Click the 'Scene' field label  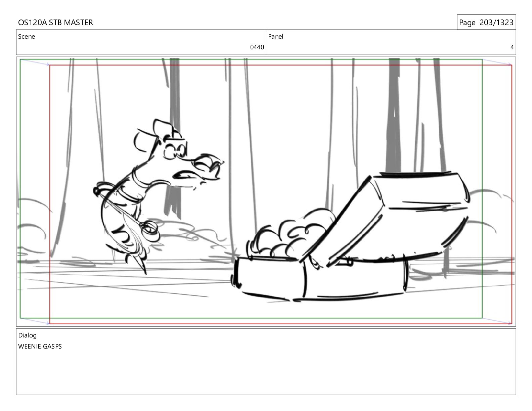tap(27, 37)
